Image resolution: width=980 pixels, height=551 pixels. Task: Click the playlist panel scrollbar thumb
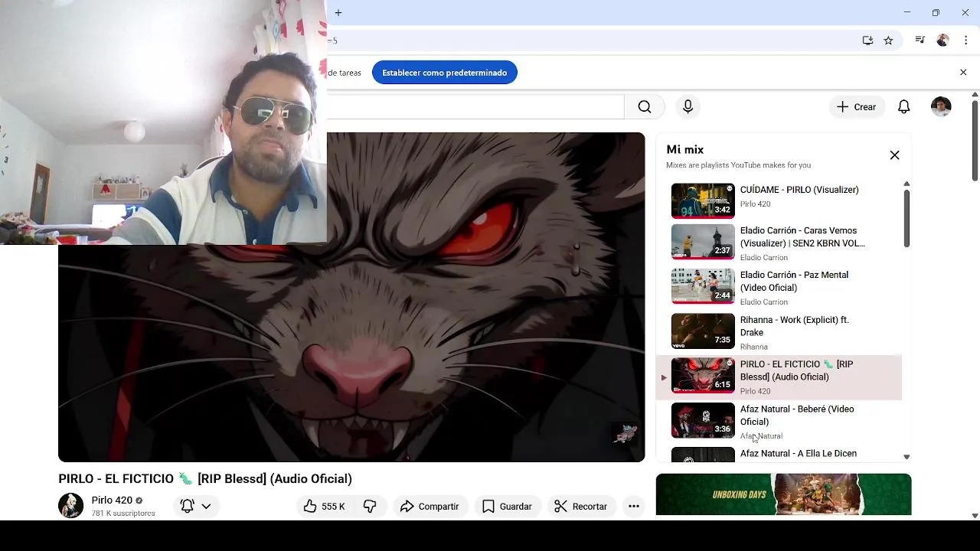coord(906,218)
